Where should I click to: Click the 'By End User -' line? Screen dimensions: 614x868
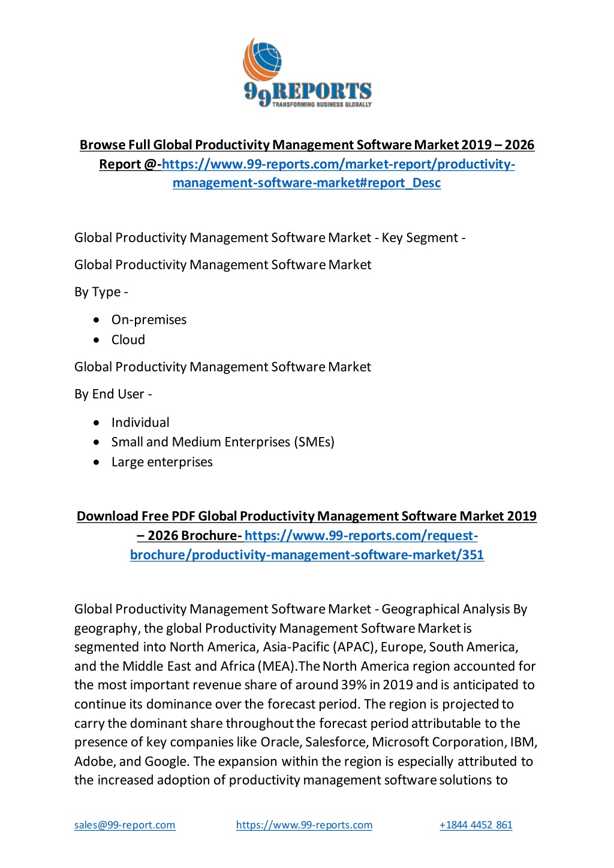point(113,394)
